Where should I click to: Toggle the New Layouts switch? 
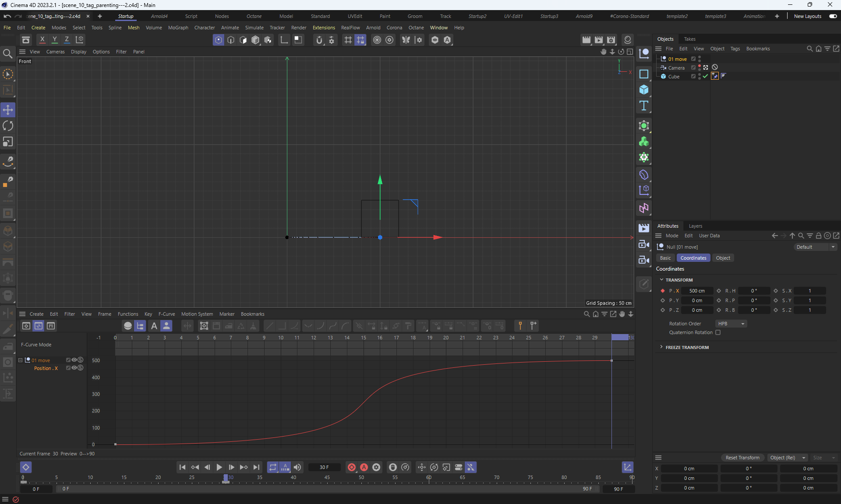point(833,16)
